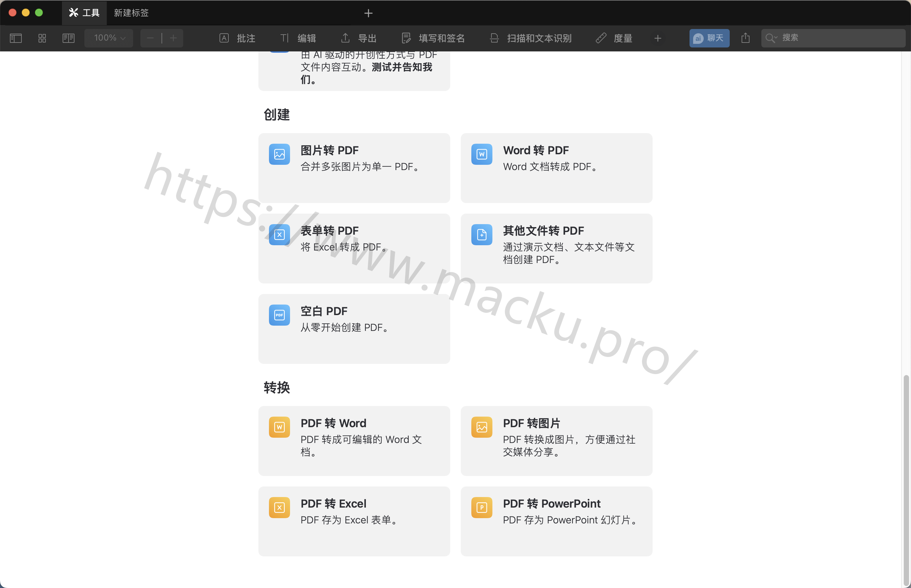Open the PDF 转 Excel card title
The height and width of the screenshot is (588, 911).
(x=333, y=503)
